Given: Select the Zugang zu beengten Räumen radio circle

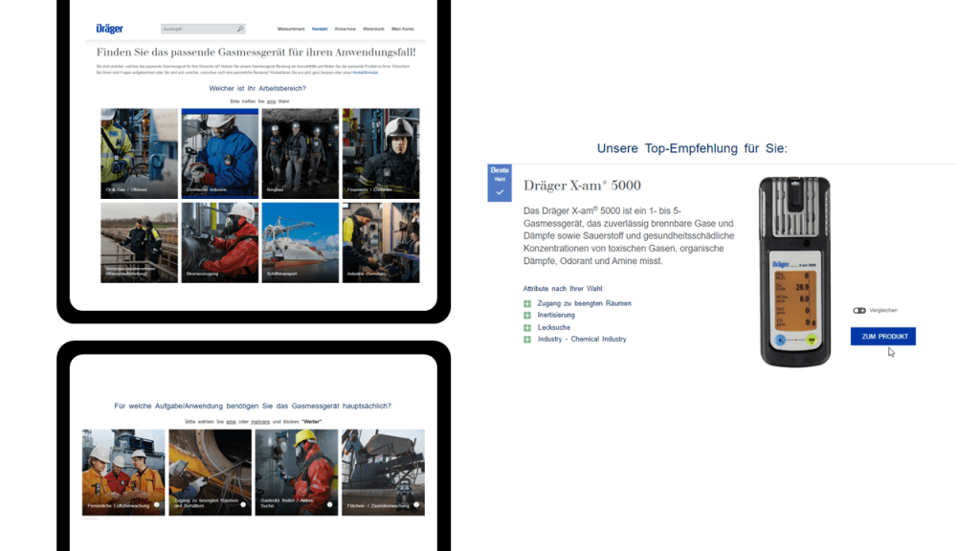Looking at the screenshot, I should point(243,505).
